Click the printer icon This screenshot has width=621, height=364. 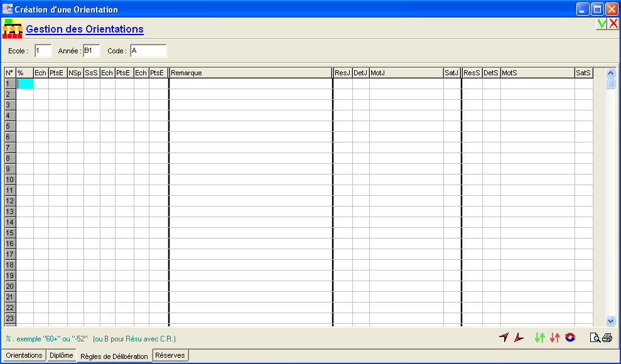tap(607, 338)
